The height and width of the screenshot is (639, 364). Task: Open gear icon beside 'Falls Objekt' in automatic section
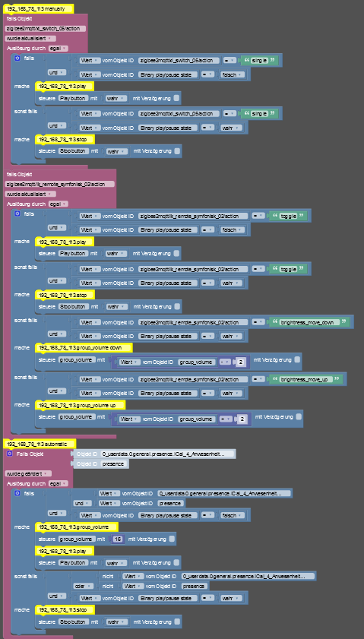tap(10, 454)
